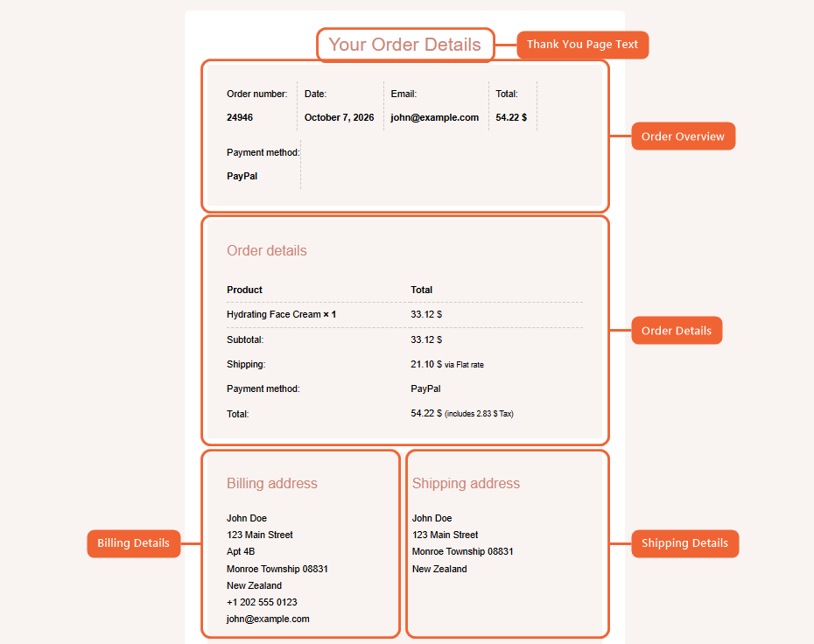Select "John Doe" under Billing address
814x644 pixels.
[x=247, y=518]
